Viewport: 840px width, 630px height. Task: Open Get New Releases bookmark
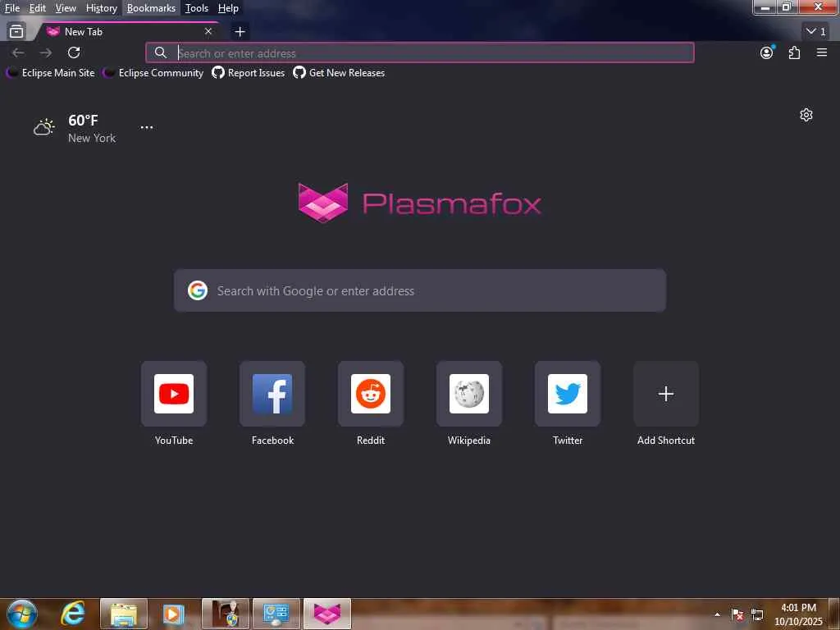(339, 73)
